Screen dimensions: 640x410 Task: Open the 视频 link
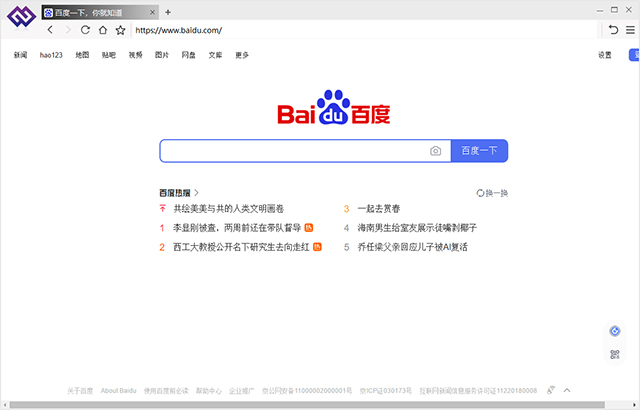[x=136, y=55]
